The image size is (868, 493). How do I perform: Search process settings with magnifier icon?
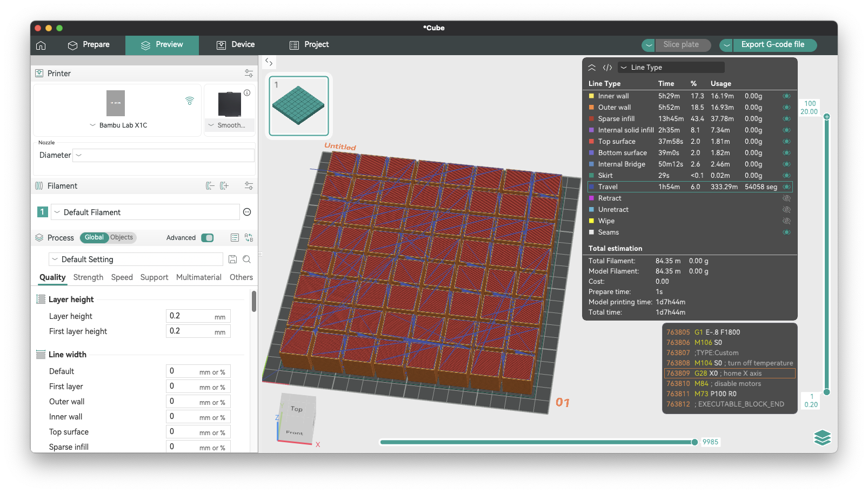pos(246,259)
